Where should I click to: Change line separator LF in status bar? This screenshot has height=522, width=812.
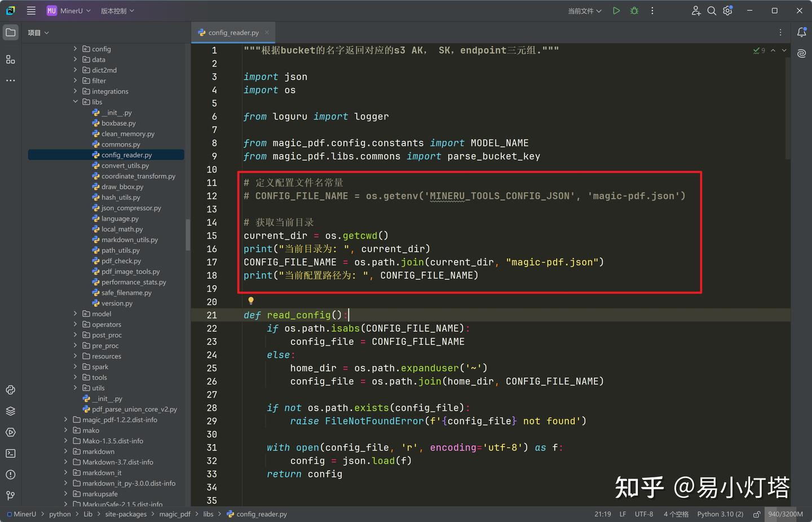pyautogui.click(x=623, y=514)
